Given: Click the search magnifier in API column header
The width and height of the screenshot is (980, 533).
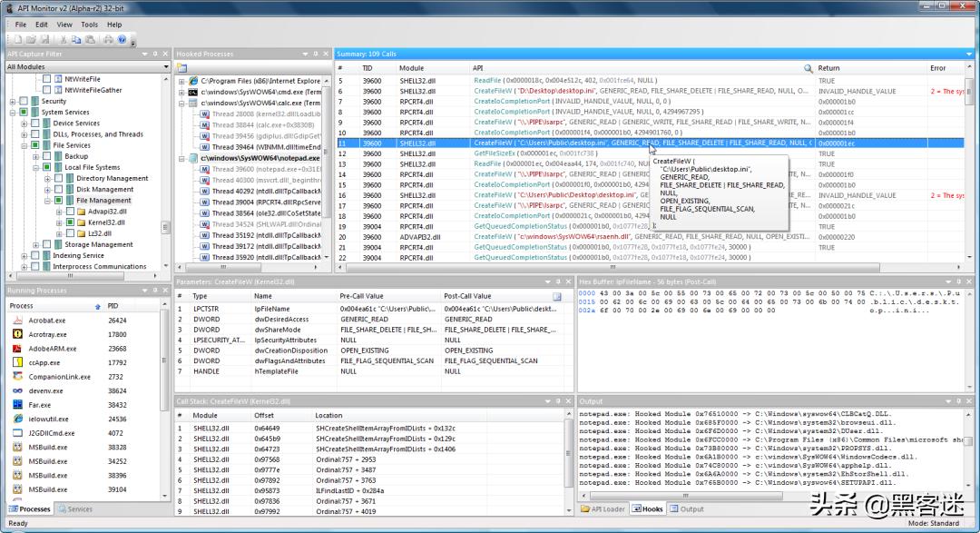Looking at the screenshot, I should click(x=808, y=68).
